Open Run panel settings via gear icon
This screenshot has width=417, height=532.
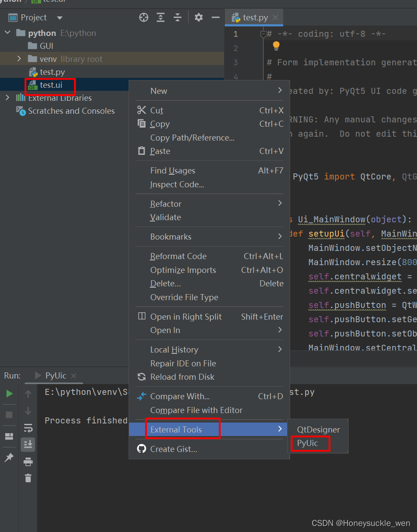[198, 17]
